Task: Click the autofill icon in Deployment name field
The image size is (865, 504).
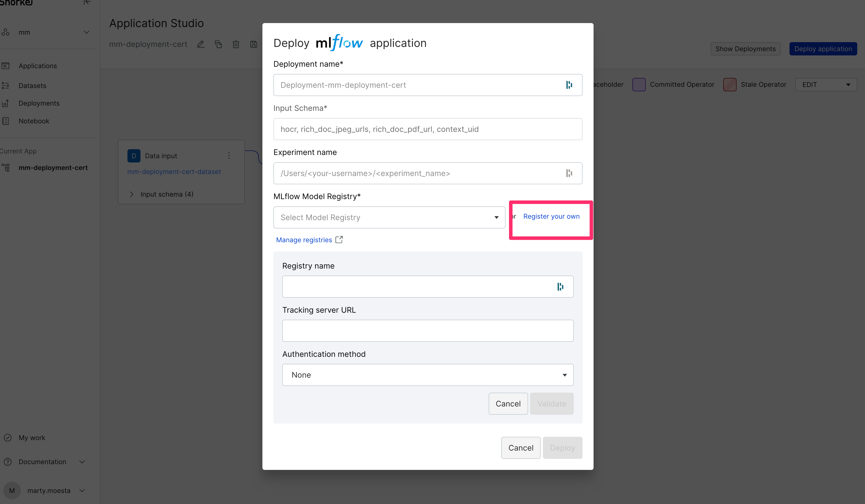Action: coord(569,85)
